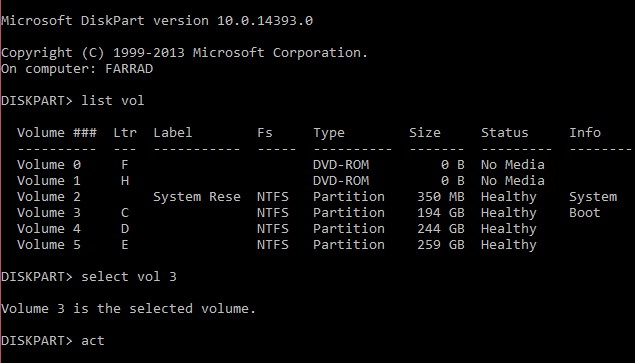Click DVD-ROM type of Volume 1
635x363 pixels.
tap(341, 181)
